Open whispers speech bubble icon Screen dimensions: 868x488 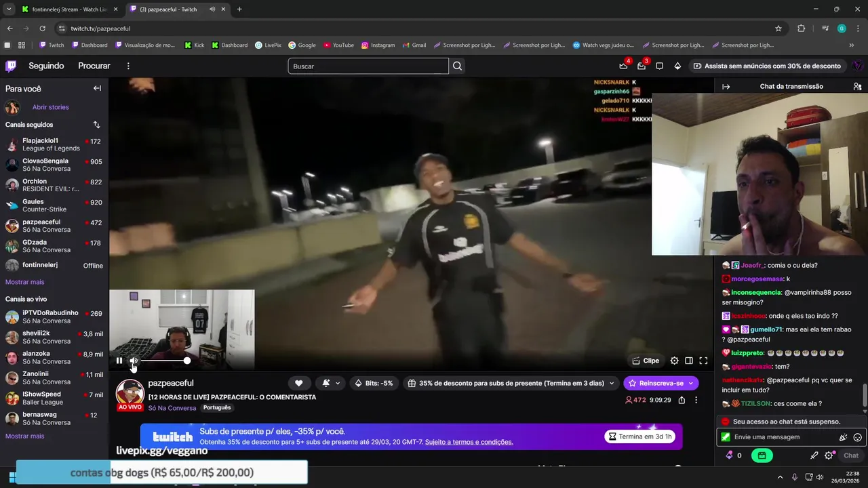[659, 66]
